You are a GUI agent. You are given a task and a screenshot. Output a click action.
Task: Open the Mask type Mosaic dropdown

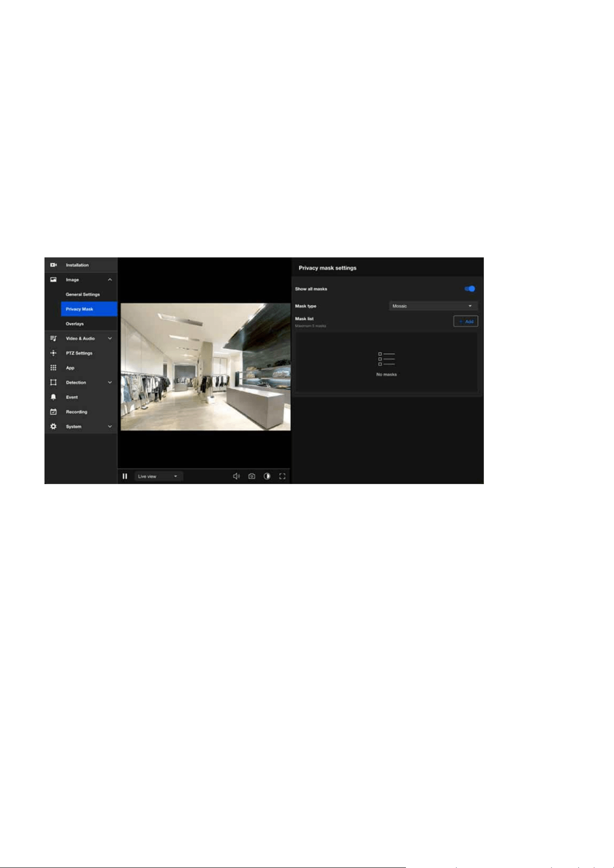point(433,306)
